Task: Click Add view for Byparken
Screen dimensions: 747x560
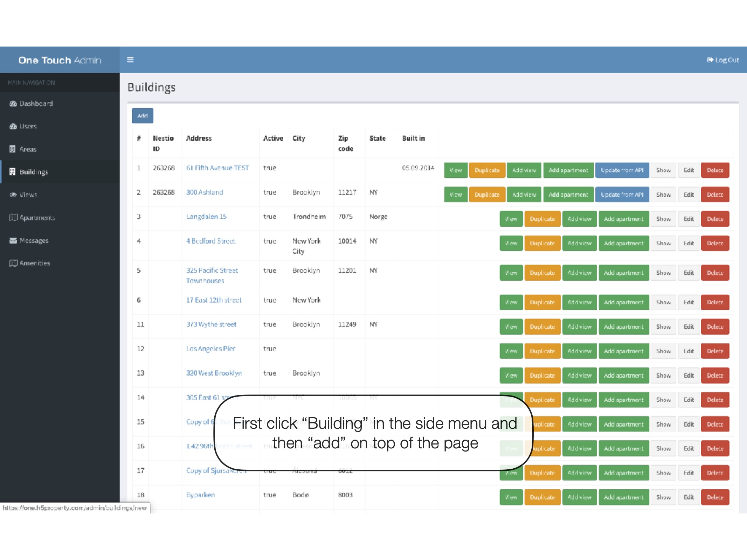Action: click(x=579, y=497)
